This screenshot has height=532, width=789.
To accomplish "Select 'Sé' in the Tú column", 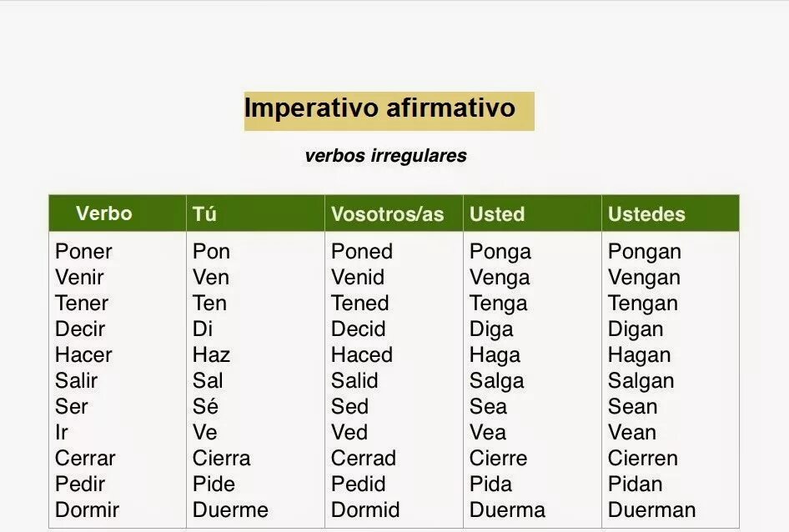I will click(205, 407).
